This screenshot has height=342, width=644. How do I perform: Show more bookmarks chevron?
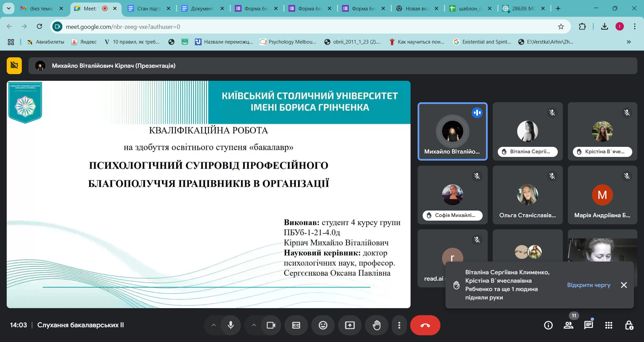pos(629,42)
